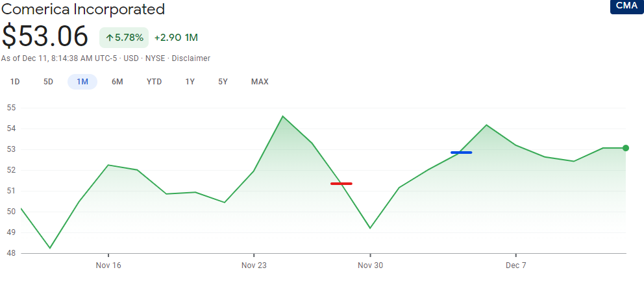Switch to the 1D time range

pyautogui.click(x=15, y=82)
